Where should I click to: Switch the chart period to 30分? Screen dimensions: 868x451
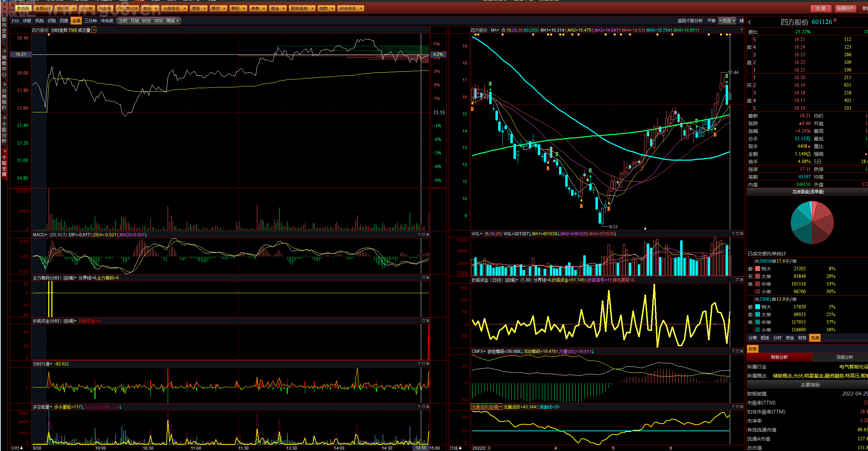click(x=159, y=21)
